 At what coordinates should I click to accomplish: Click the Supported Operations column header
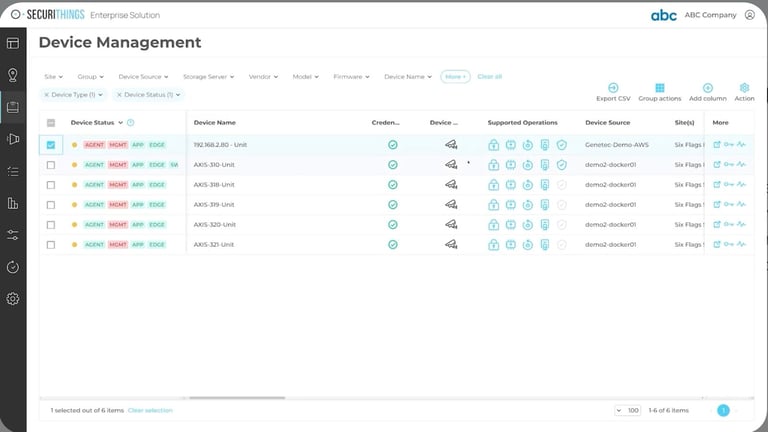pos(522,122)
